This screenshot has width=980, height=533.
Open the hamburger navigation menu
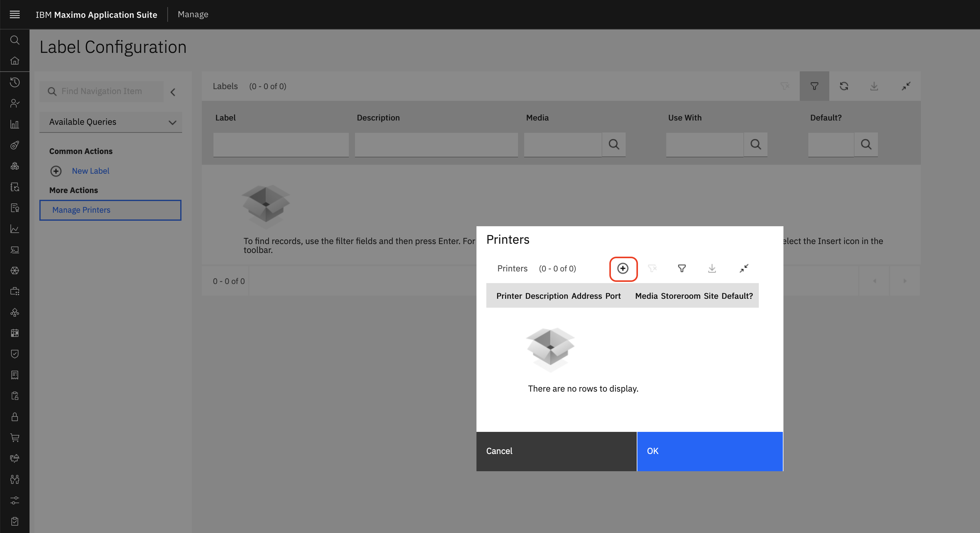(14, 14)
